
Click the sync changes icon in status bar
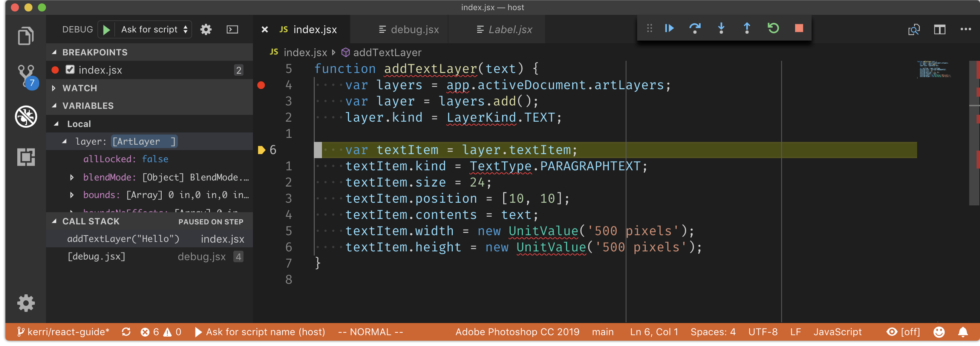[x=126, y=332]
